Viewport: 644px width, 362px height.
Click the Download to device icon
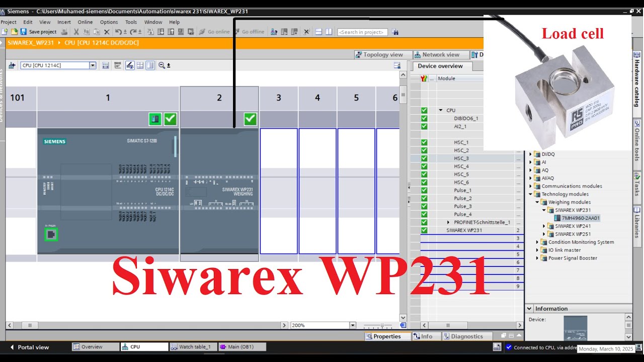coord(160,32)
